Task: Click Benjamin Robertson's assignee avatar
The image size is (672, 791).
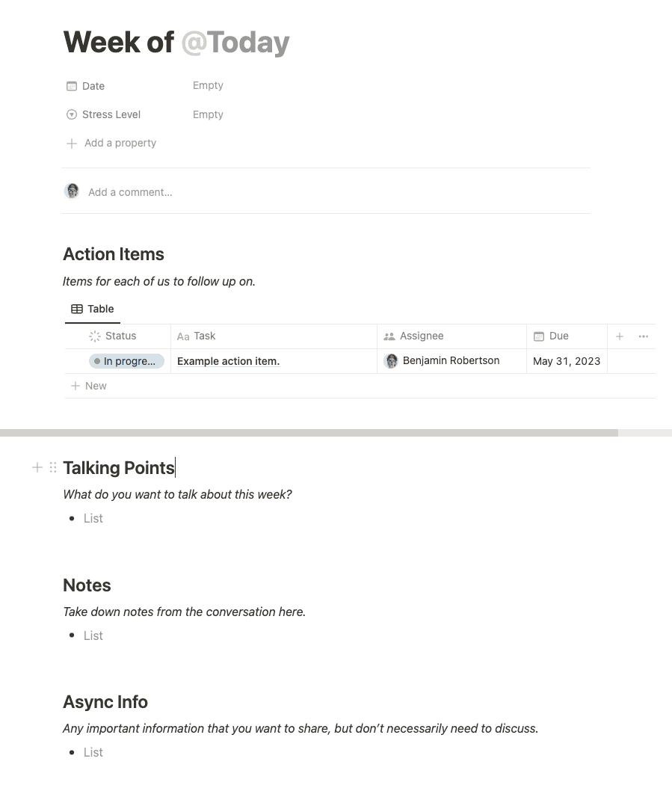Action: click(x=391, y=360)
